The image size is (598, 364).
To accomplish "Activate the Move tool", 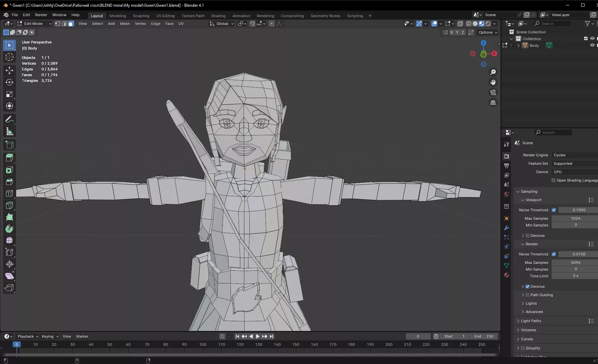I will [9, 70].
